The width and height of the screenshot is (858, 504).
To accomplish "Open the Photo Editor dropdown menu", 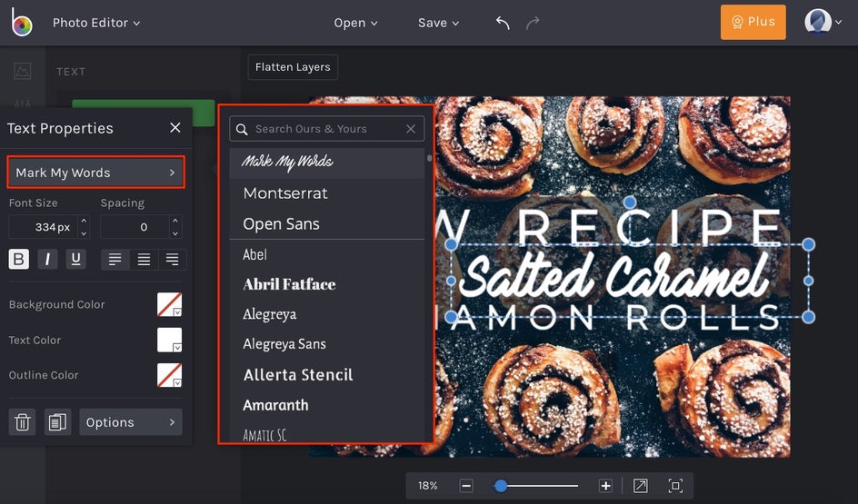I will pos(96,23).
